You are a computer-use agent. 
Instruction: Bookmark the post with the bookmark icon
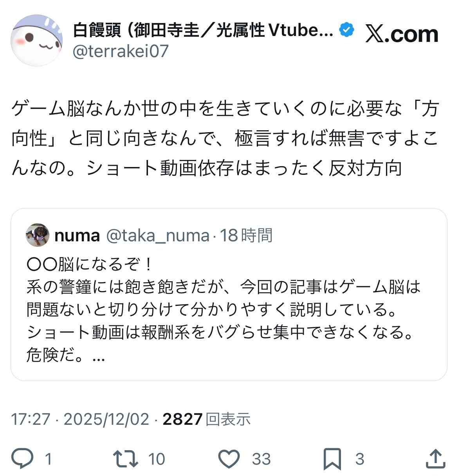332,459
